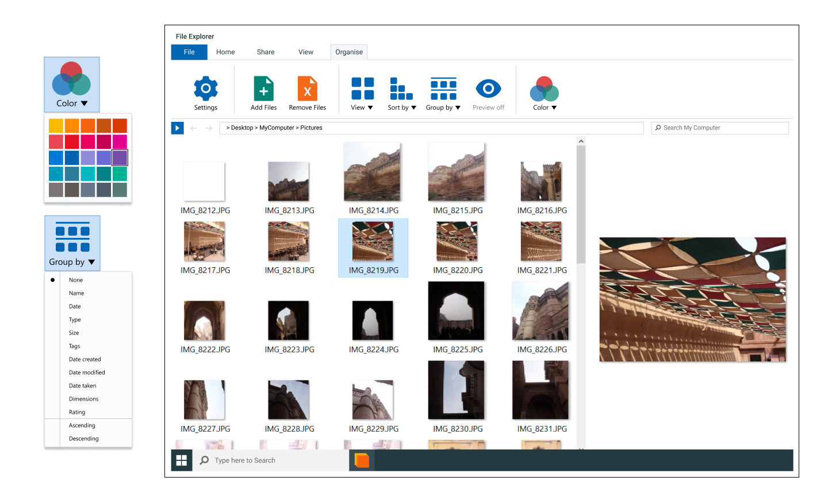Click the taskbar search magnifier icon
Viewport: 828px width, 504px height.
(204, 460)
